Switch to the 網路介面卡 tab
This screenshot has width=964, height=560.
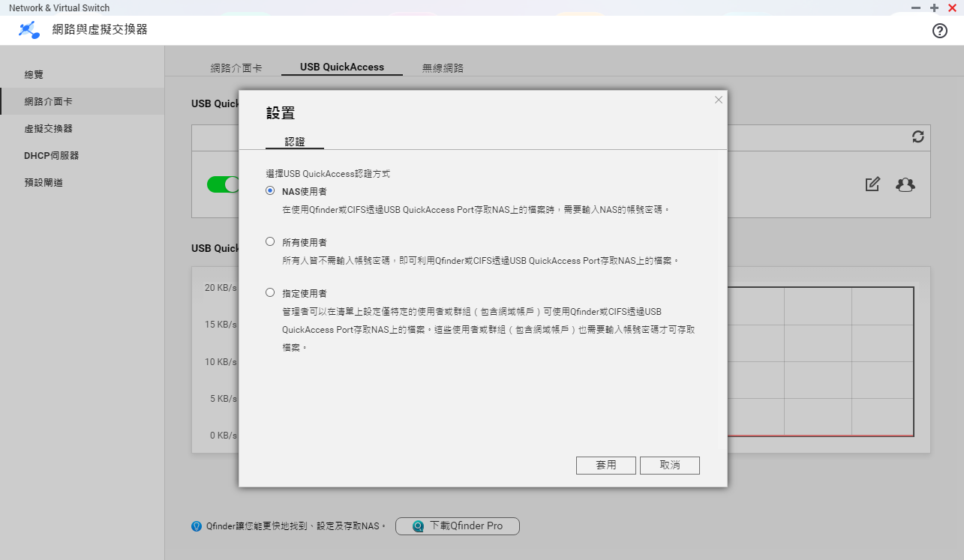click(x=236, y=67)
